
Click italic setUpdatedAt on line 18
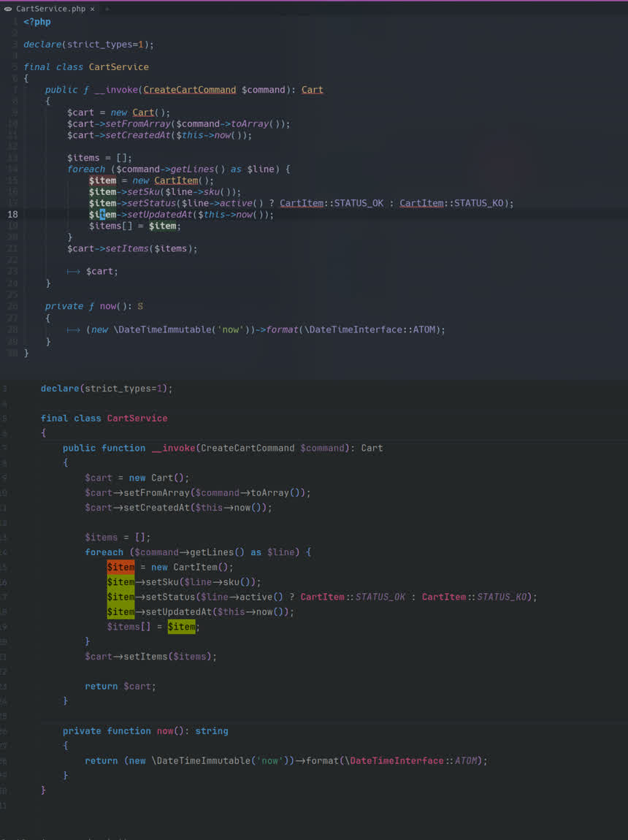pos(159,214)
